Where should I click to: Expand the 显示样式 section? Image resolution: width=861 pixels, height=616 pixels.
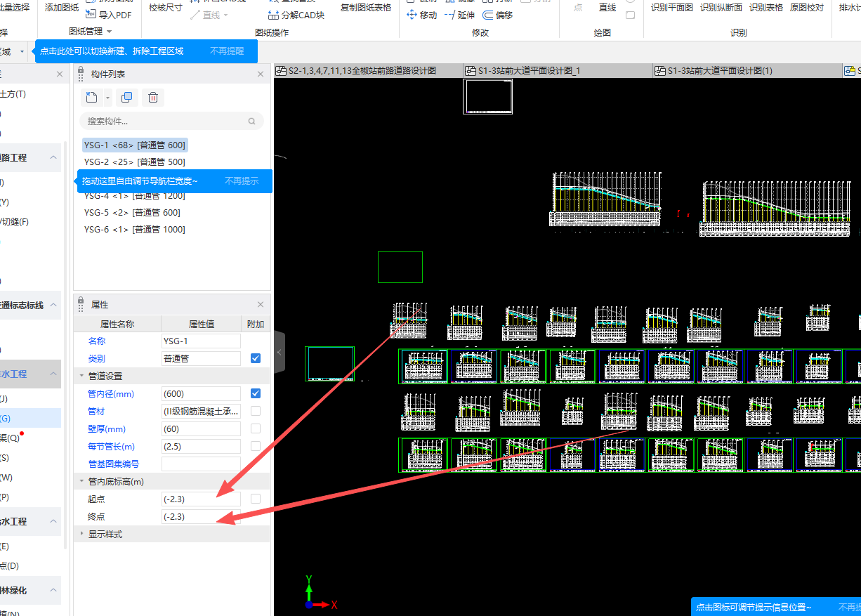coord(82,534)
